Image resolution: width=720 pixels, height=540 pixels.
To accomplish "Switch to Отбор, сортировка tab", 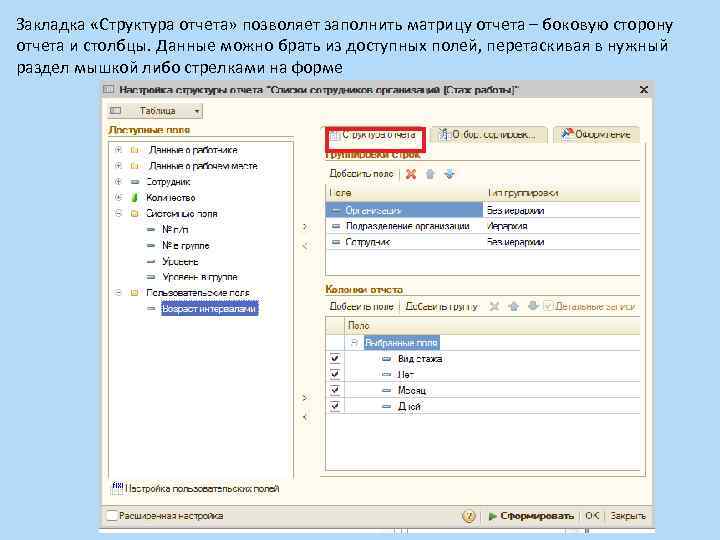I will (489, 135).
